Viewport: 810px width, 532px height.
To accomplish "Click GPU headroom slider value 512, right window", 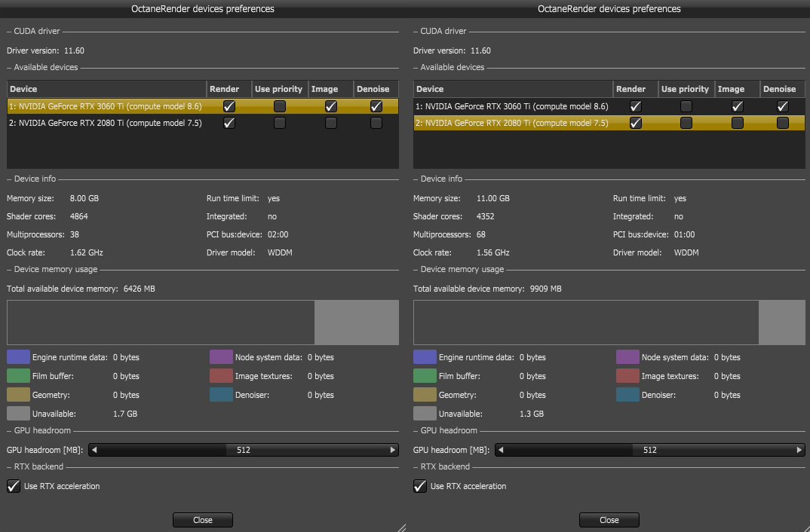I will pos(650,450).
